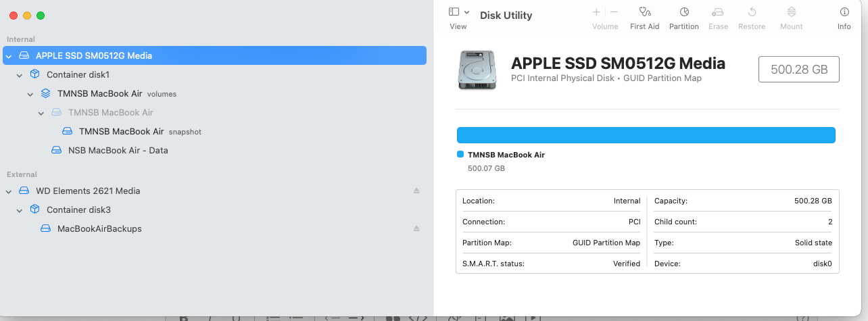Click the Restore toolbar icon
The image size is (868, 321).
pos(752,12)
